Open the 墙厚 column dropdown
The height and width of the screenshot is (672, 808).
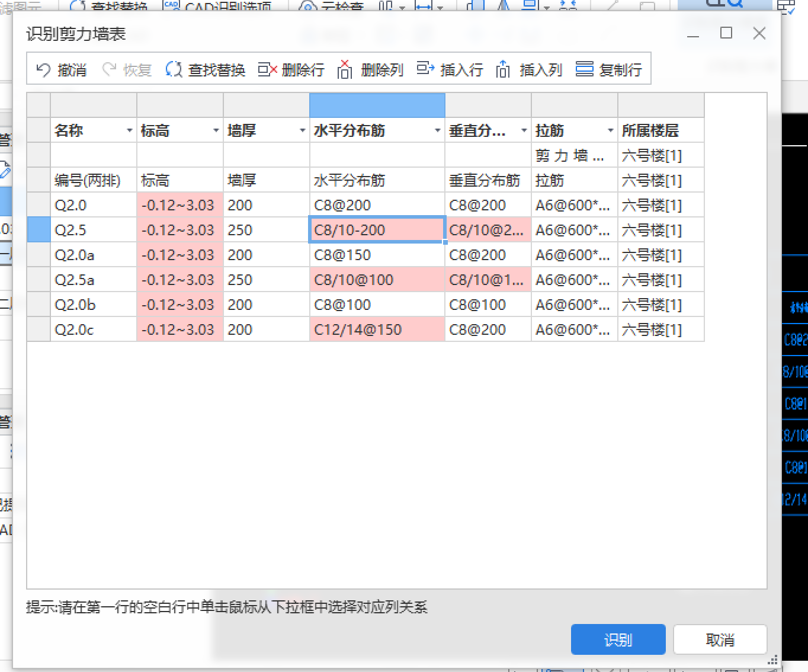(302, 130)
